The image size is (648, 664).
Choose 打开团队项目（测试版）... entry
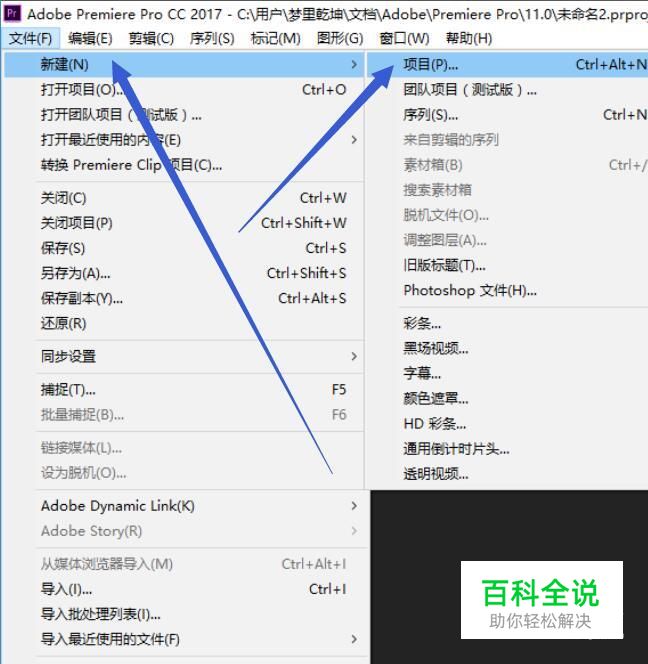coord(184,115)
